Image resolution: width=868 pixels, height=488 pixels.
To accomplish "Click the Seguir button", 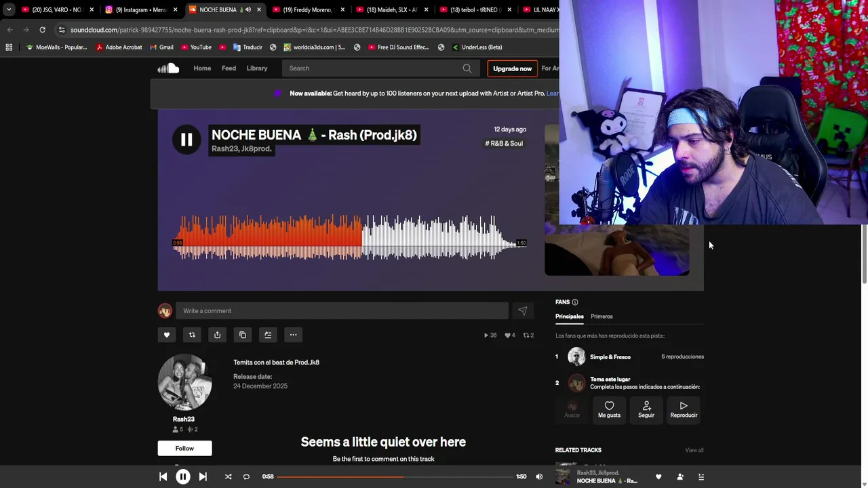I will (646, 409).
